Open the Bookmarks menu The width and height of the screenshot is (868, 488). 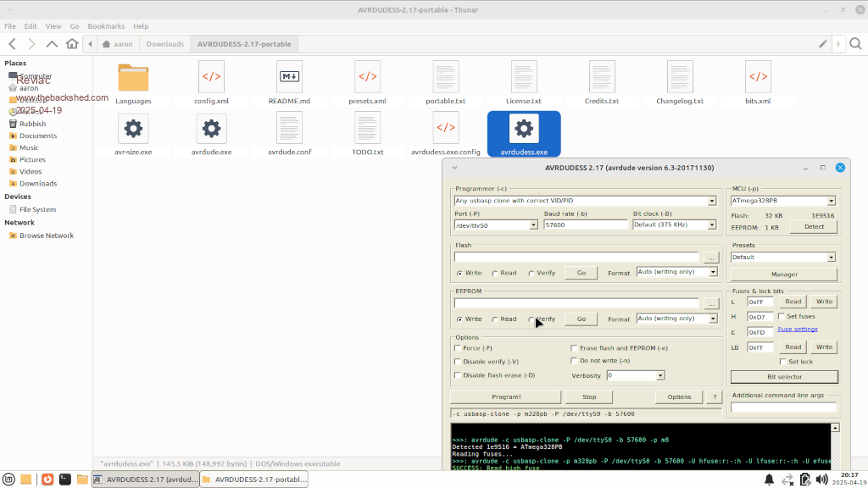coord(105,26)
